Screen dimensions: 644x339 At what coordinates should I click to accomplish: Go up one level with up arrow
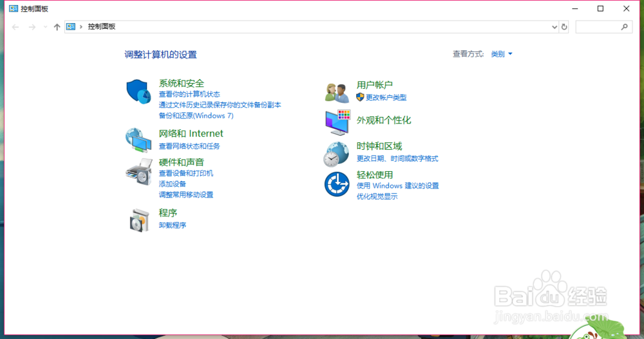(57, 27)
